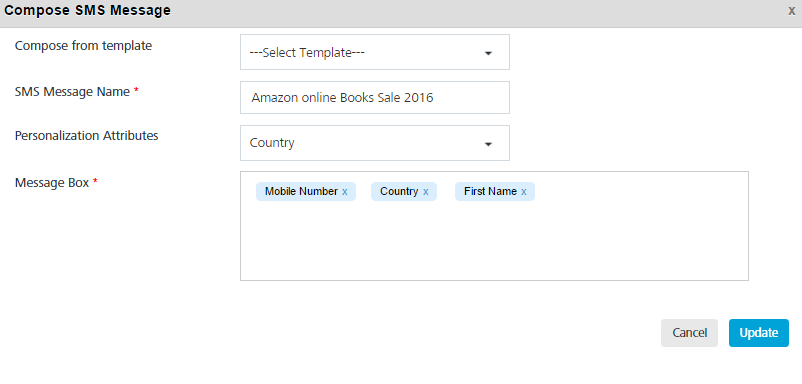Click the Select Template dropdown arrow

click(488, 53)
